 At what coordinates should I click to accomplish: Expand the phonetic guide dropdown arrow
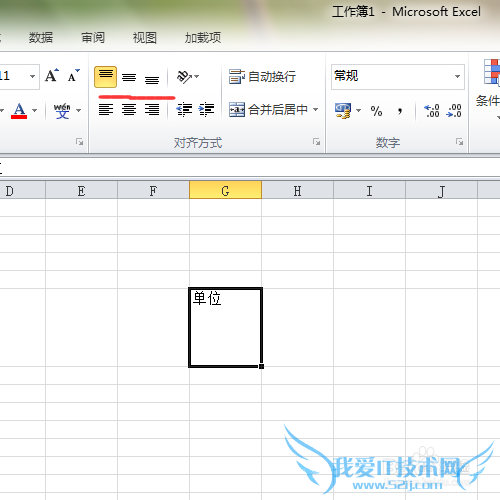(x=79, y=110)
